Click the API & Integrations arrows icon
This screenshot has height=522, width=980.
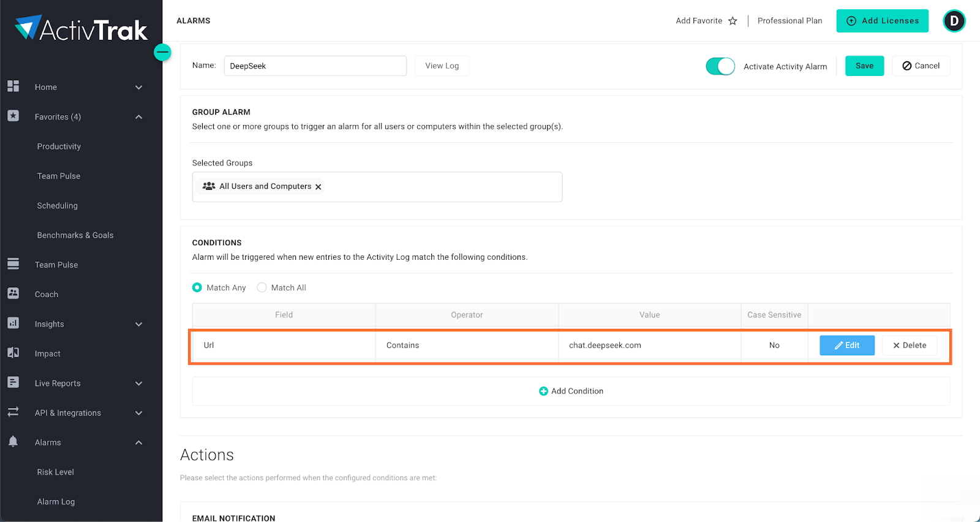point(13,412)
